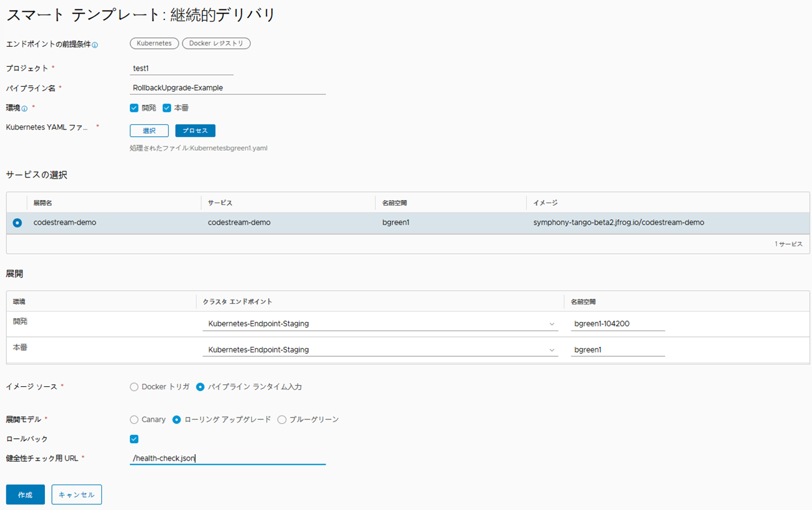Click 展開名 column header
This screenshot has height=510, width=812.
click(x=43, y=203)
